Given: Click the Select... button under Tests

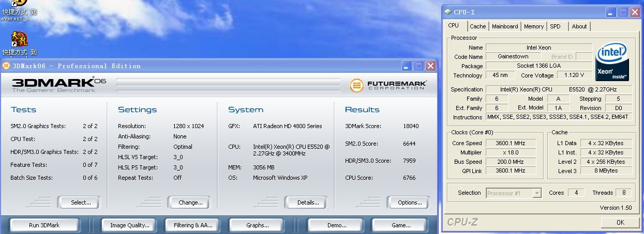Looking at the screenshot, I should pyautogui.click(x=79, y=202).
